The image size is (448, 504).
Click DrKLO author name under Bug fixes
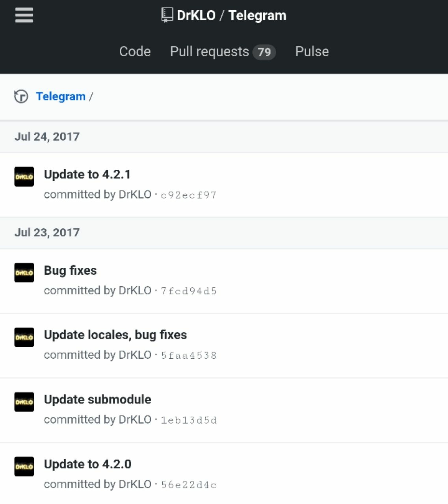[135, 291]
